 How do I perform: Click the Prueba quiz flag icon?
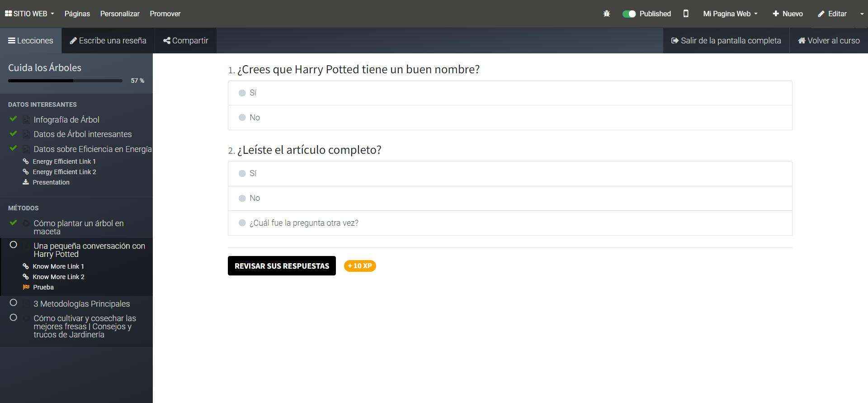point(26,287)
